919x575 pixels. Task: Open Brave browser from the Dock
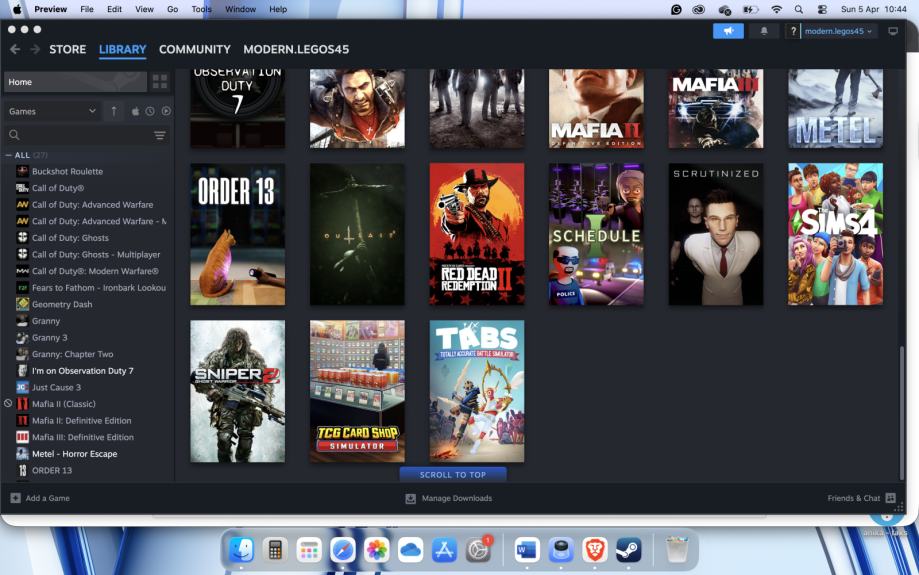tap(595, 550)
